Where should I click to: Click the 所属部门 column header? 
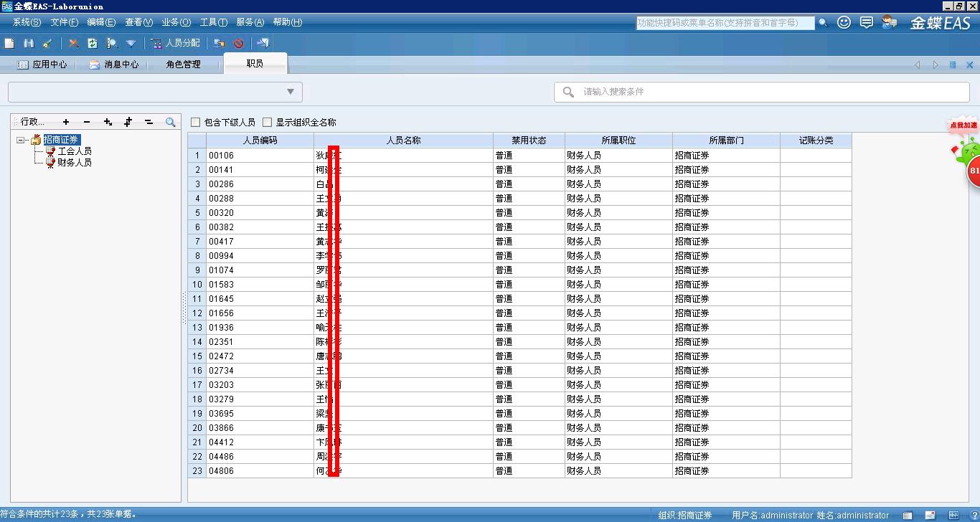point(727,141)
